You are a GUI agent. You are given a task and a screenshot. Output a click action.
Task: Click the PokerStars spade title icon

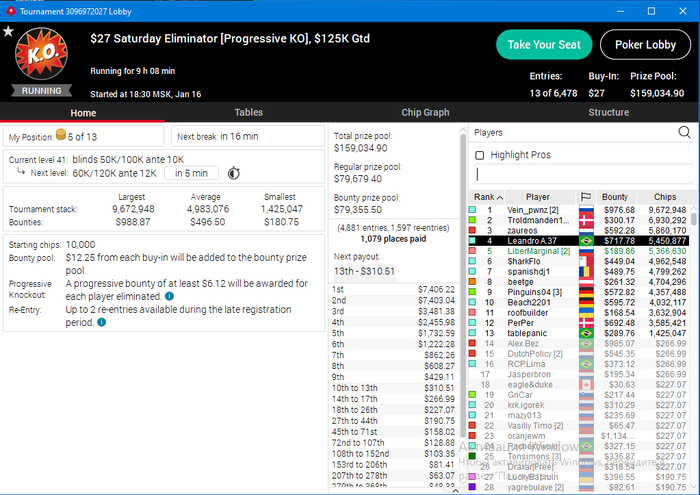click(x=10, y=11)
